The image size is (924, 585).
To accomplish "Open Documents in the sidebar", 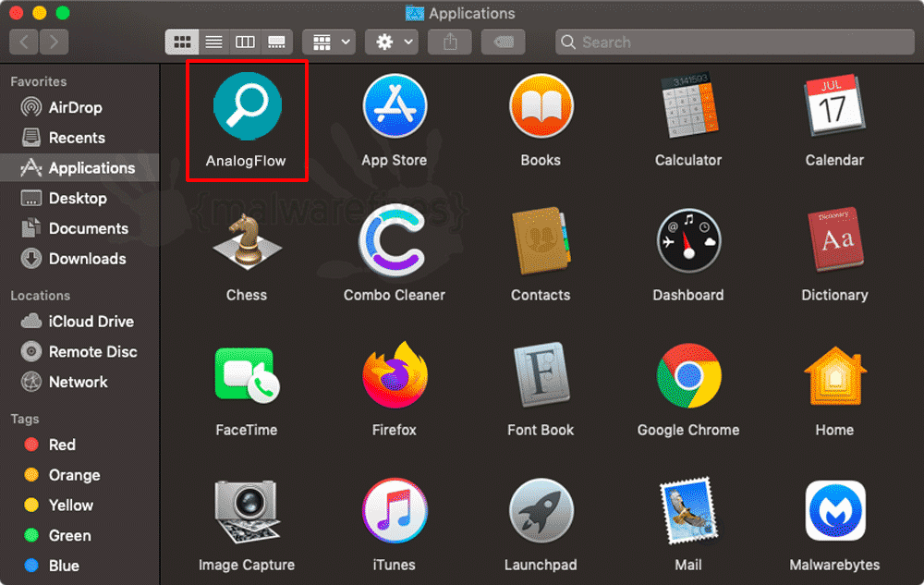I will [79, 228].
